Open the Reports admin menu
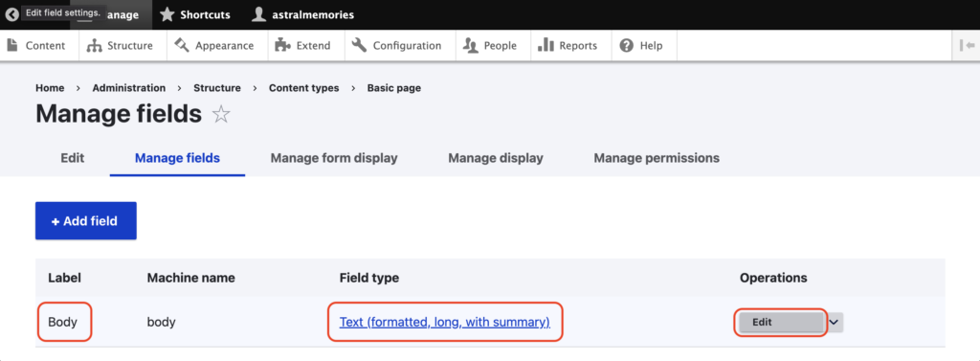Screen dimensions: 980x361 [x=570, y=46]
